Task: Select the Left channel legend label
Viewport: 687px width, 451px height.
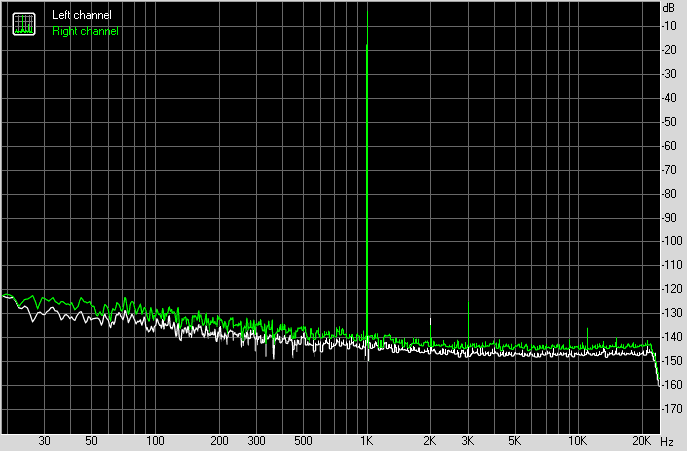Action: pyautogui.click(x=82, y=16)
